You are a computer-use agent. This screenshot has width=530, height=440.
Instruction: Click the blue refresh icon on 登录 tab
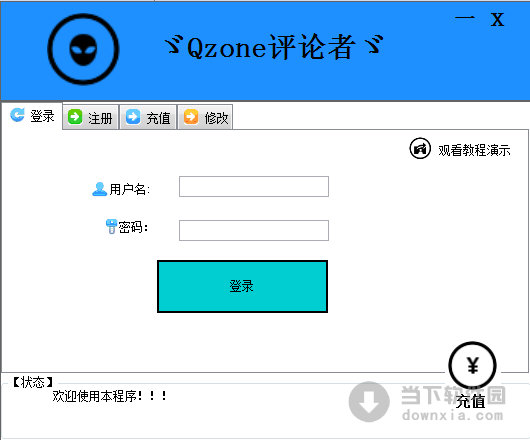[x=17, y=115]
